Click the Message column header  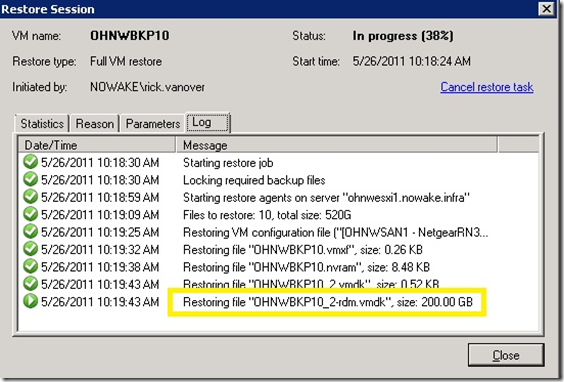tap(337, 145)
